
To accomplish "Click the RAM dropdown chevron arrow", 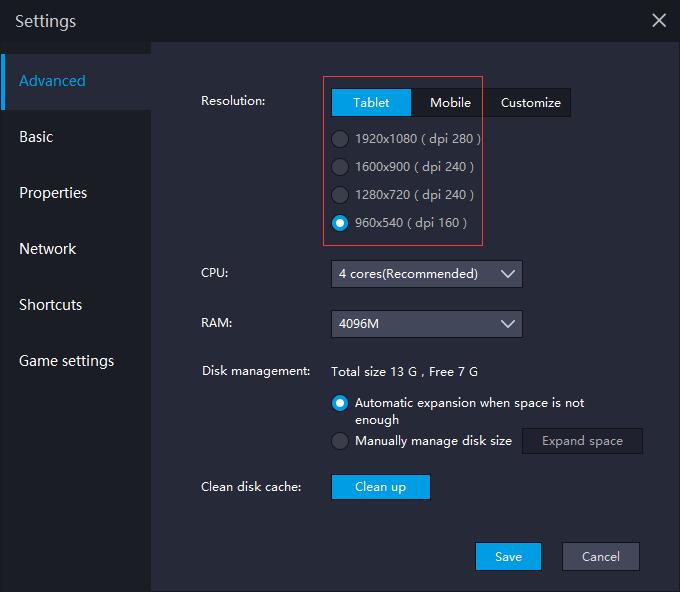I will 507,324.
